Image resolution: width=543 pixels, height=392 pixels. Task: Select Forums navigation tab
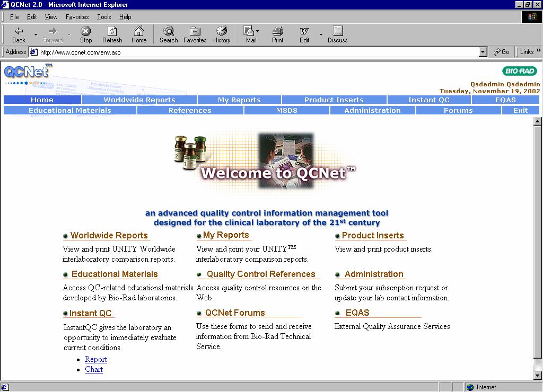click(458, 110)
